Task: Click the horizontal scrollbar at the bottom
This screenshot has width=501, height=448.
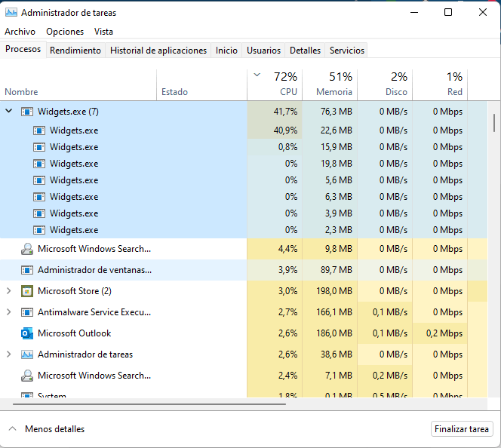Action: [149, 404]
